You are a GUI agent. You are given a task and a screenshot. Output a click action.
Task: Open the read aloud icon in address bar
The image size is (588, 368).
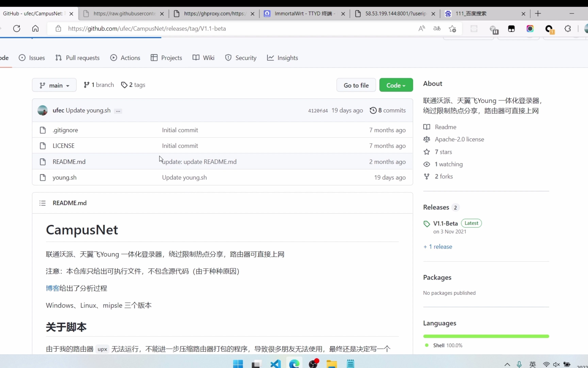point(422,28)
